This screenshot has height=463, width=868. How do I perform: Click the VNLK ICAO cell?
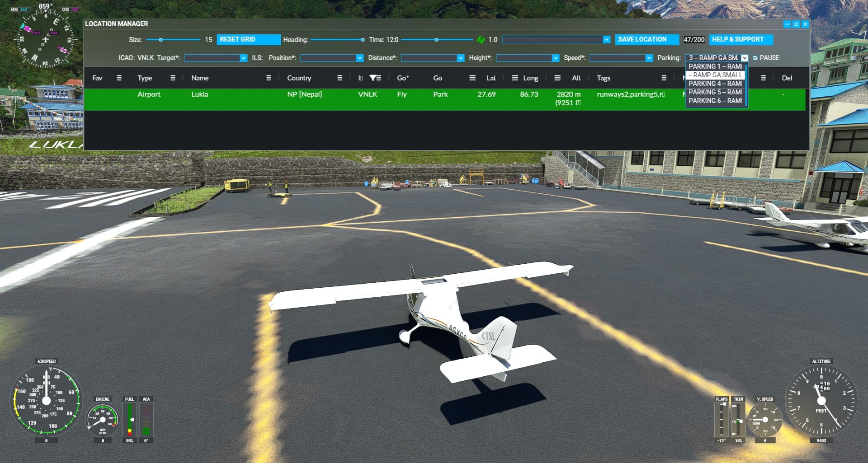[368, 94]
